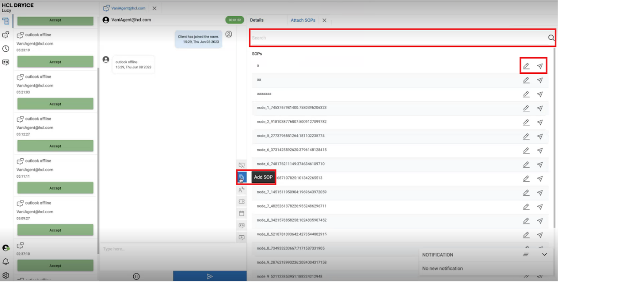The height and width of the screenshot is (306, 644).
Task: Edit the SOP named aaaaaaa
Action: 526,94
